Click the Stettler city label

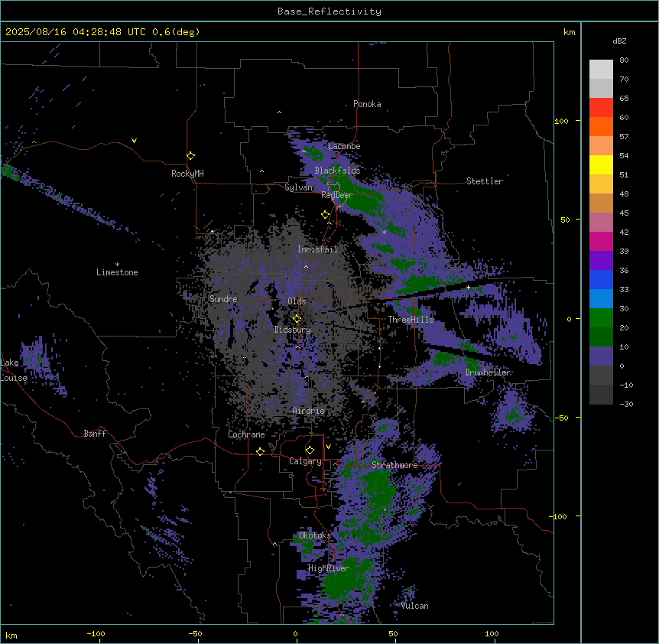[x=485, y=181]
